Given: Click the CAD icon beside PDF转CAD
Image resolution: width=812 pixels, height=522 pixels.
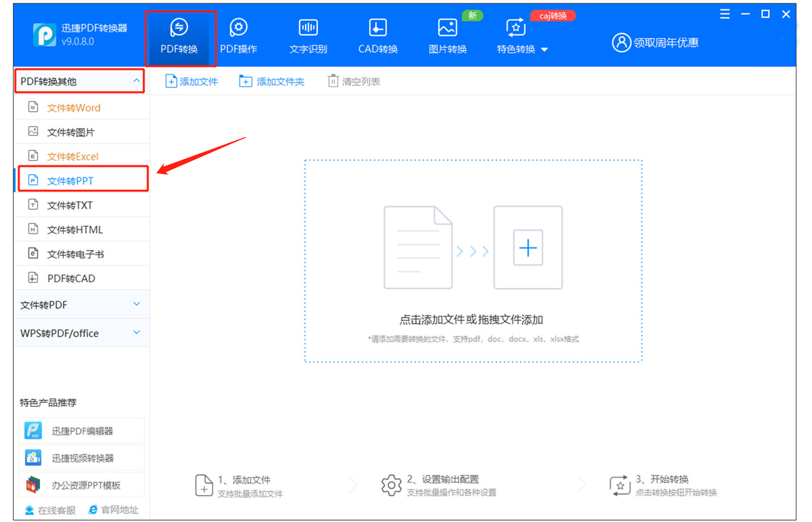Looking at the screenshot, I should pyautogui.click(x=32, y=278).
